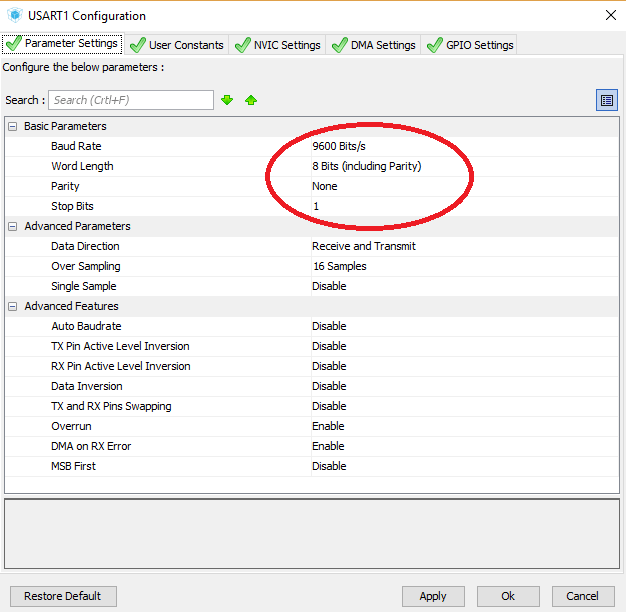Click the green down arrow search-next icon
The image size is (626, 612).
[x=227, y=100]
